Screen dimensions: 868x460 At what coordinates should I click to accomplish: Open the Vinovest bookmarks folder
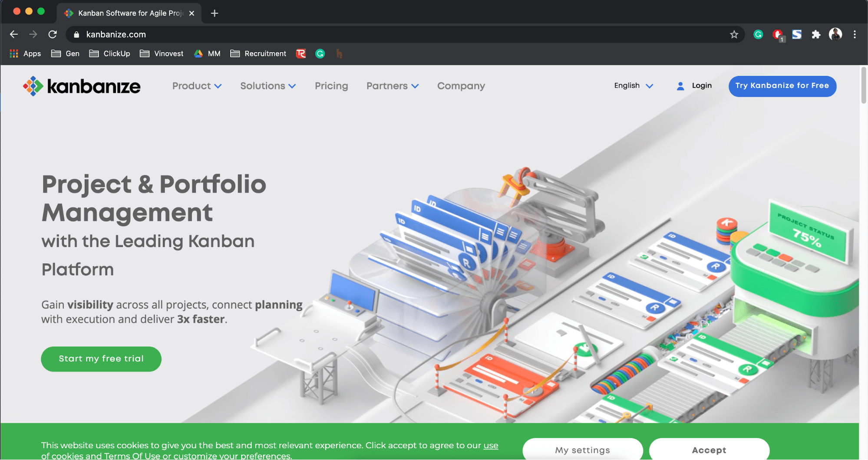(x=162, y=53)
